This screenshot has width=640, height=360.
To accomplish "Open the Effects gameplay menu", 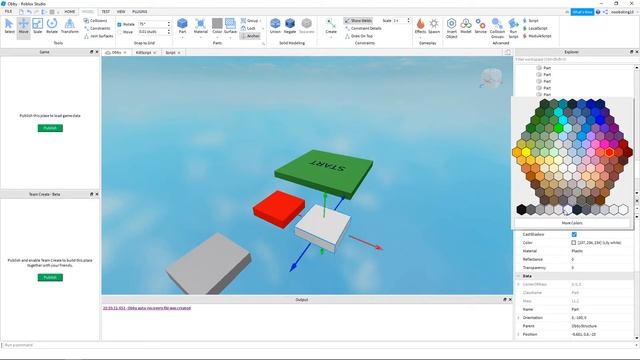I will tap(420, 26).
